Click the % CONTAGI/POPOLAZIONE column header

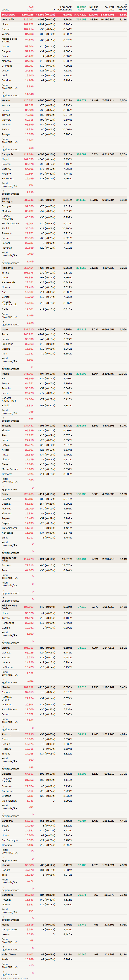coord(65,8)
